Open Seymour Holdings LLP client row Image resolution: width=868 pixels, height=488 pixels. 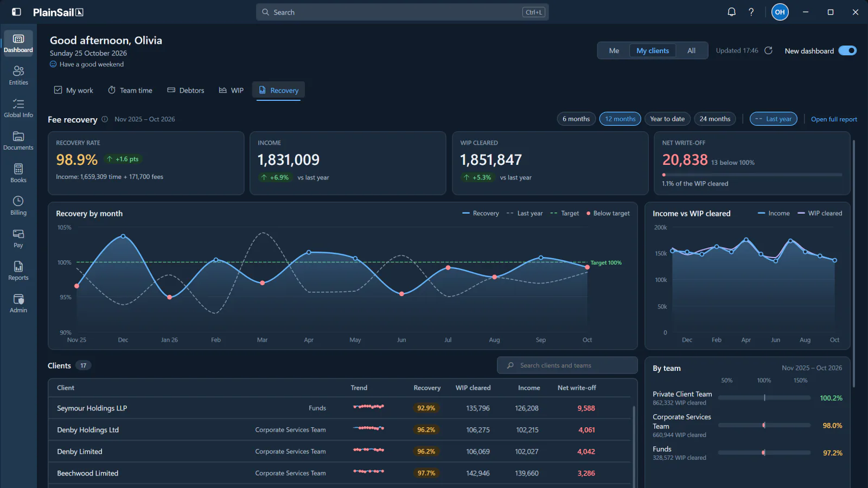(340, 408)
